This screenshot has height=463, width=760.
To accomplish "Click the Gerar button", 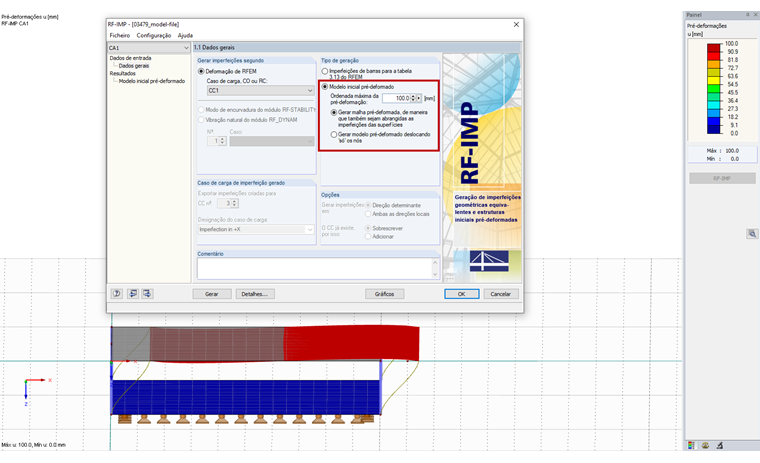I will (x=212, y=294).
